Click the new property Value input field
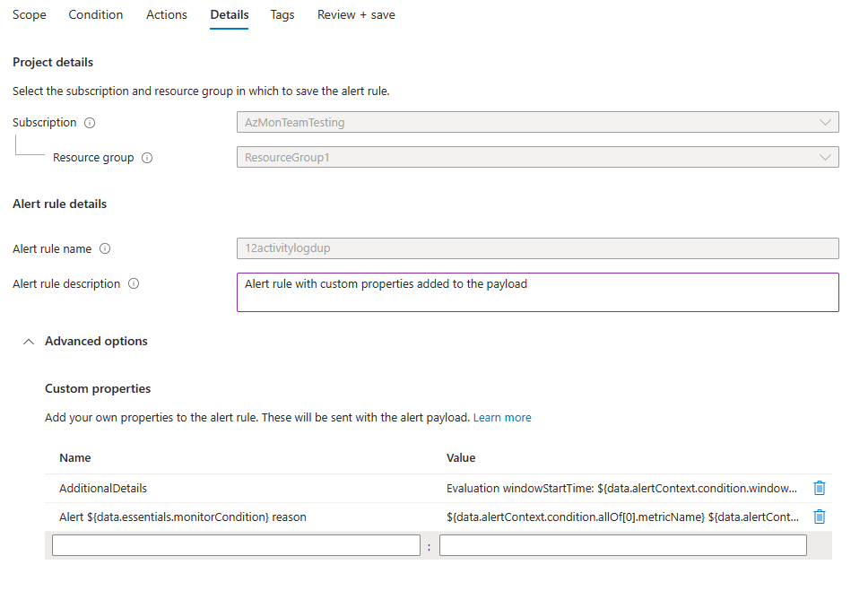This screenshot has width=868, height=608. 622,544
